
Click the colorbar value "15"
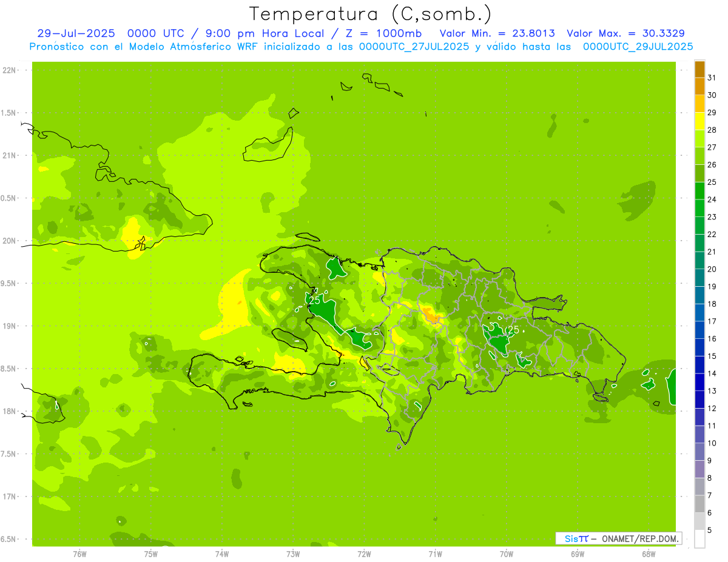[x=712, y=356]
